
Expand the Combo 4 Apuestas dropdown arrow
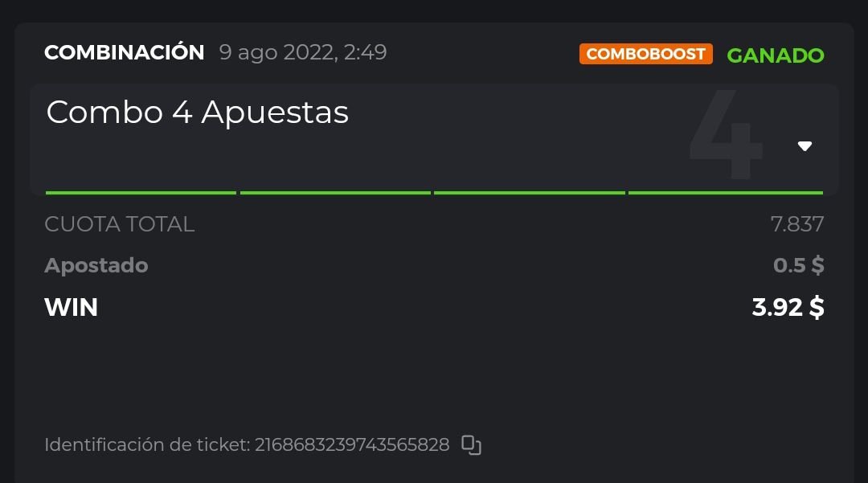tap(805, 146)
